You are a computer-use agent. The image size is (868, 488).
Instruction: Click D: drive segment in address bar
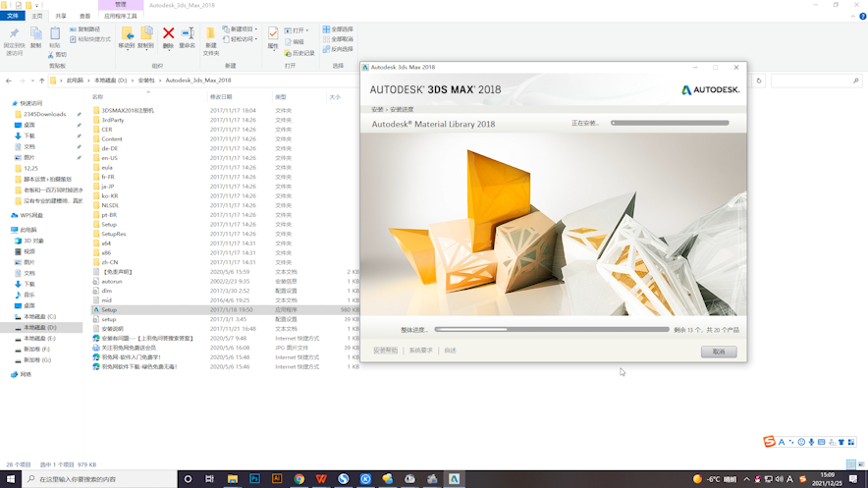110,81
